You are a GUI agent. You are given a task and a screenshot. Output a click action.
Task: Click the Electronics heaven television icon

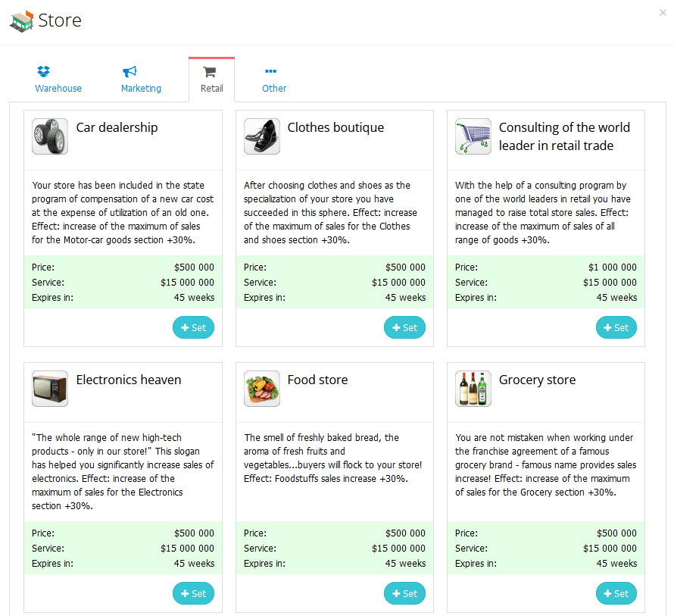(x=50, y=389)
